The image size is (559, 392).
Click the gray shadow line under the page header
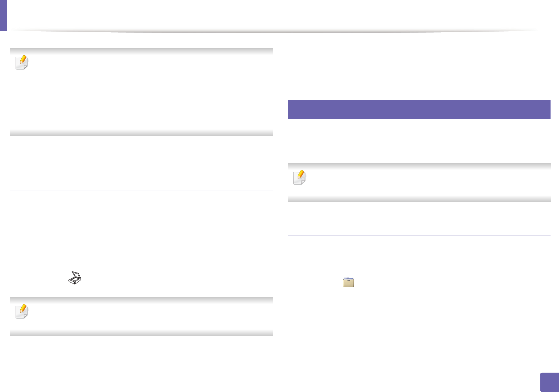pyautogui.click(x=273, y=32)
